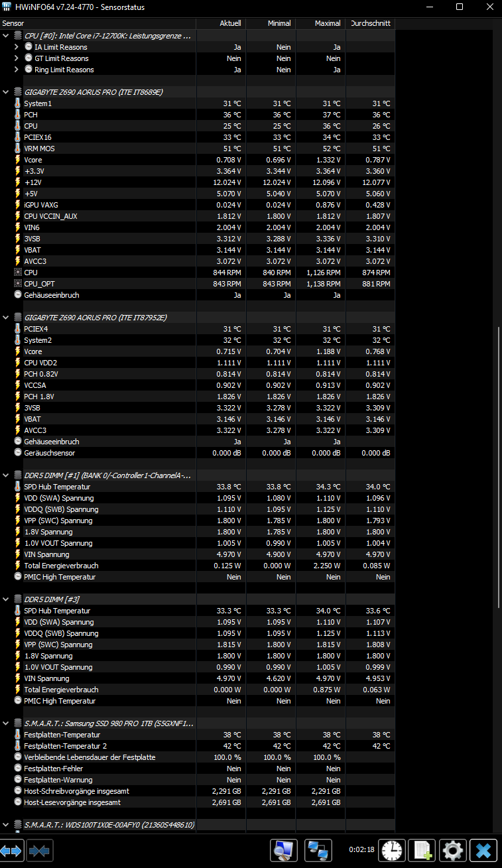Image resolution: width=502 pixels, height=868 pixels.
Task: Expand the Ring Limit Reasons row
Action: [x=17, y=70]
